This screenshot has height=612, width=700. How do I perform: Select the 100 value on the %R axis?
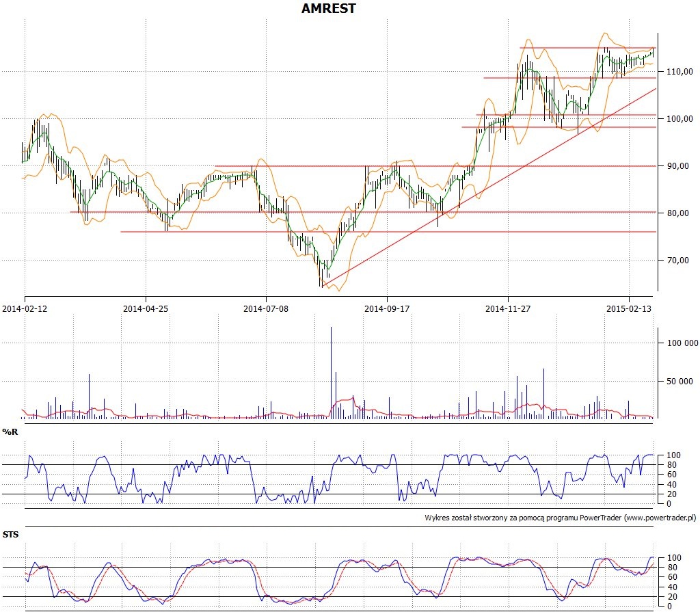(x=673, y=455)
